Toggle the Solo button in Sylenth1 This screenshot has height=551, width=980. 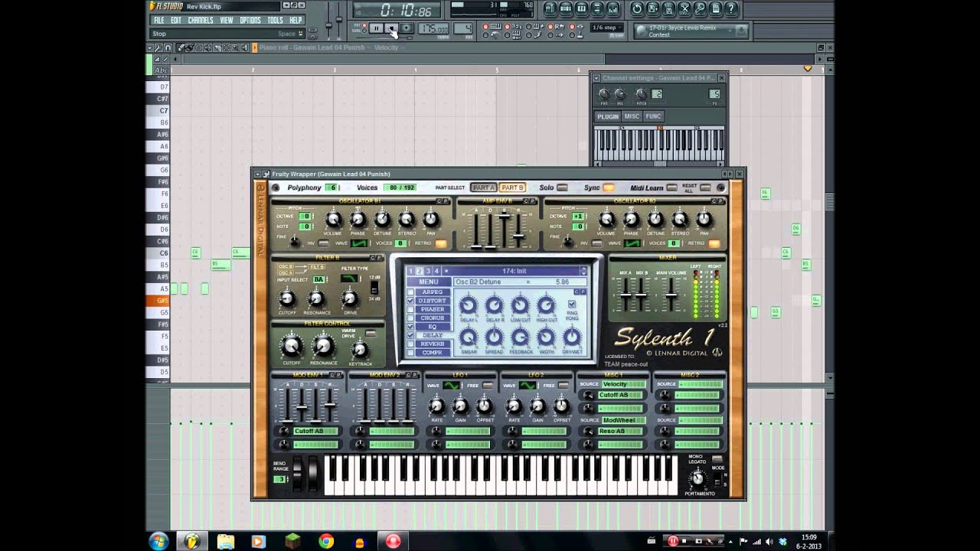562,187
